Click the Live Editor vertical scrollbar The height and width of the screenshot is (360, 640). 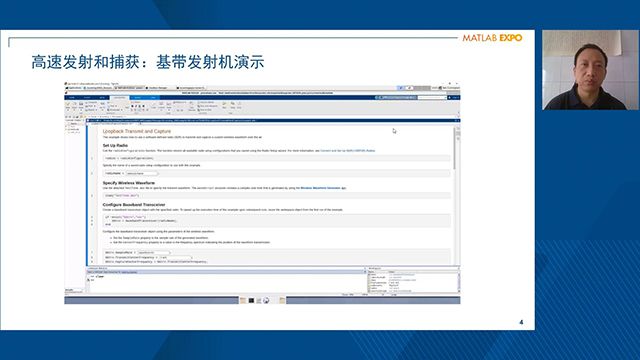454,148
